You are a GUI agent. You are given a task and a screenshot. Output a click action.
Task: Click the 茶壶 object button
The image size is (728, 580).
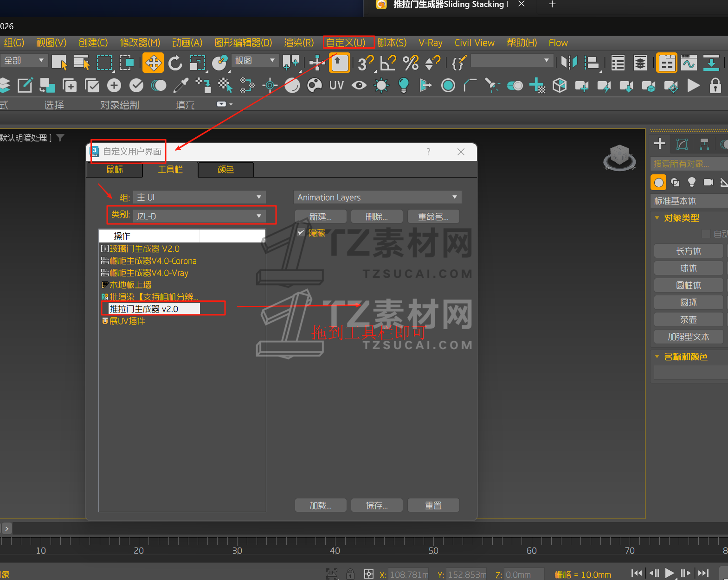tap(688, 319)
